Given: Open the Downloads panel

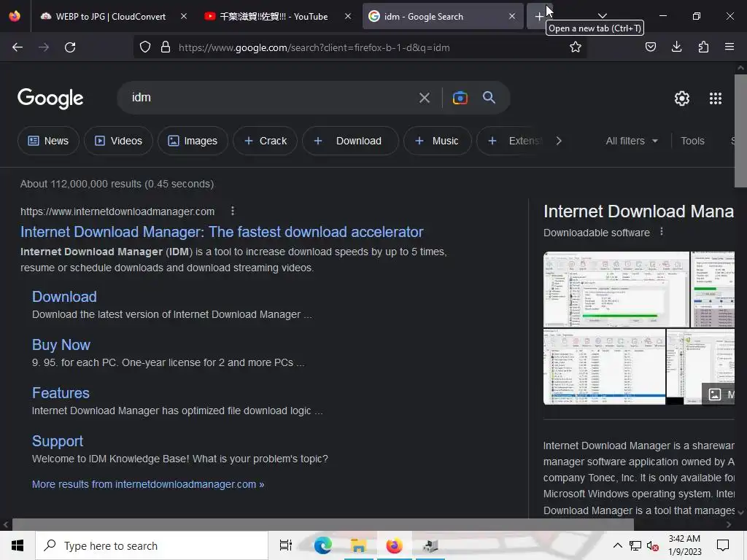Looking at the screenshot, I should coord(676,47).
